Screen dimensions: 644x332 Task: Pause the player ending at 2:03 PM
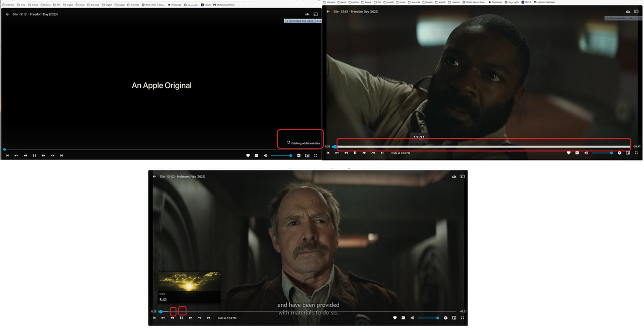point(355,153)
